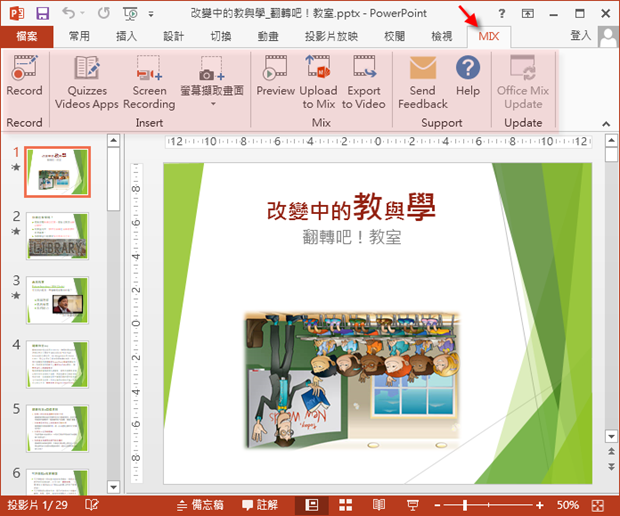This screenshot has width=620, height=516.
Task: Go to previous slide double-arrow button
Action: [611, 451]
